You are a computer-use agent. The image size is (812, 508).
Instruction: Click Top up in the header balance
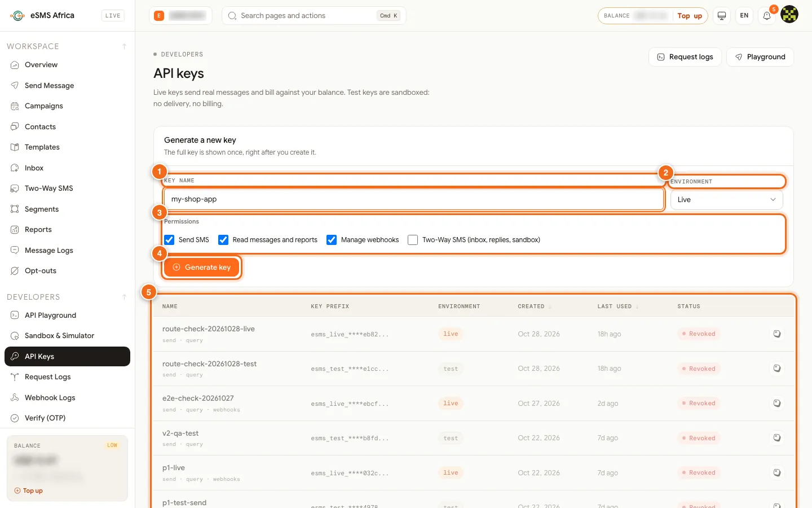click(x=690, y=16)
